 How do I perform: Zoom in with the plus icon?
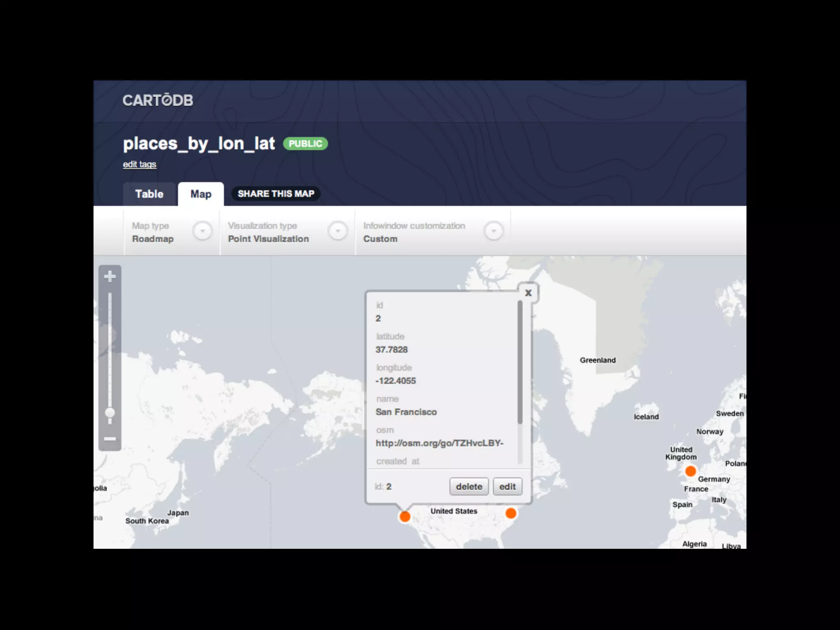click(x=110, y=276)
